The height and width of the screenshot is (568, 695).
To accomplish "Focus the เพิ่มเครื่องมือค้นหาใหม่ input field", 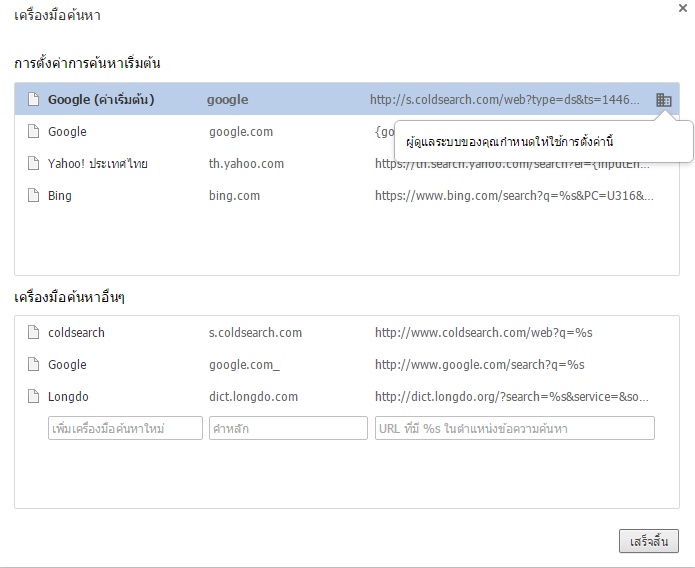I will click(x=125, y=428).
